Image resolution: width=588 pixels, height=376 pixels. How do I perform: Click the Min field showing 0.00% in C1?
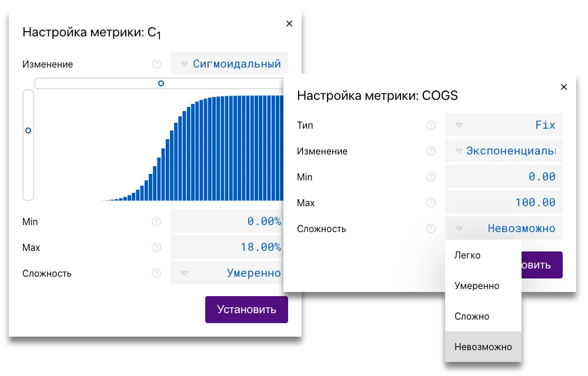coord(227,221)
